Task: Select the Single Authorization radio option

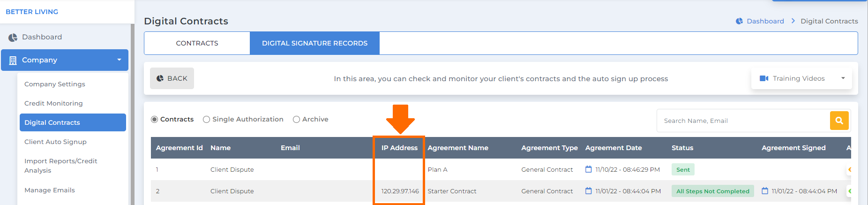Action: [x=206, y=120]
